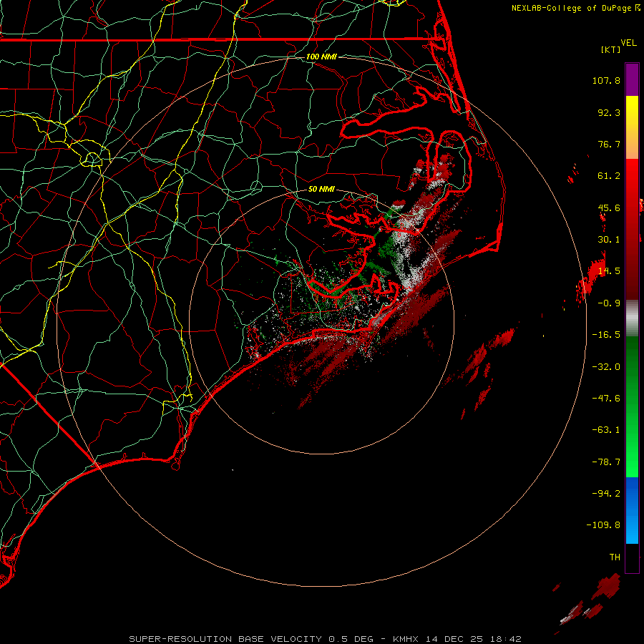This screenshot has width=644, height=644.
Task: Click the 76.7 legend value
Action: click(609, 144)
